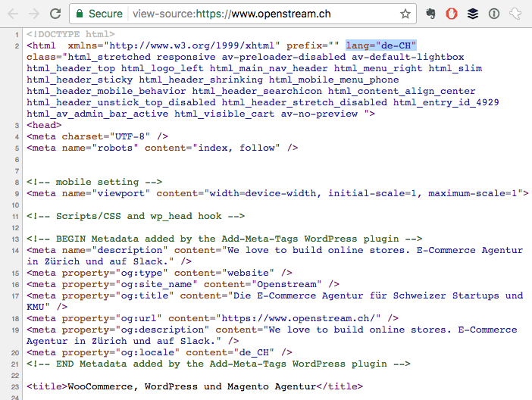
Task: Open the Buffer stacked layers extension
Action: 473,14
